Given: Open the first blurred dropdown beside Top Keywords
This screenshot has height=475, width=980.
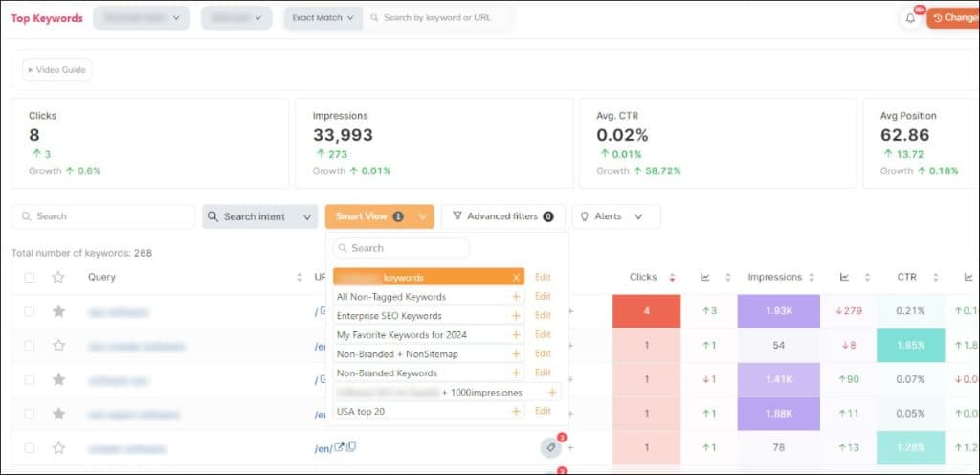Looking at the screenshot, I should pos(142,18).
